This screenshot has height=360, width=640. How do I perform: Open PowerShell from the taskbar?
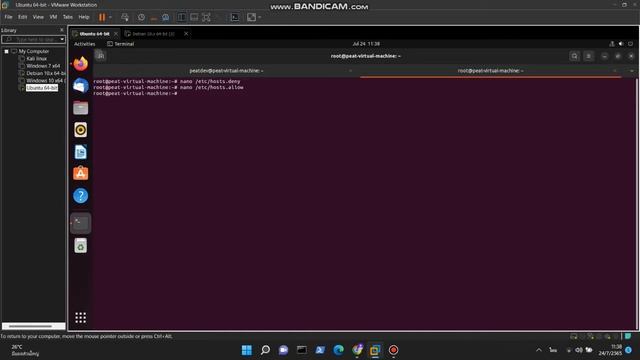(320, 350)
